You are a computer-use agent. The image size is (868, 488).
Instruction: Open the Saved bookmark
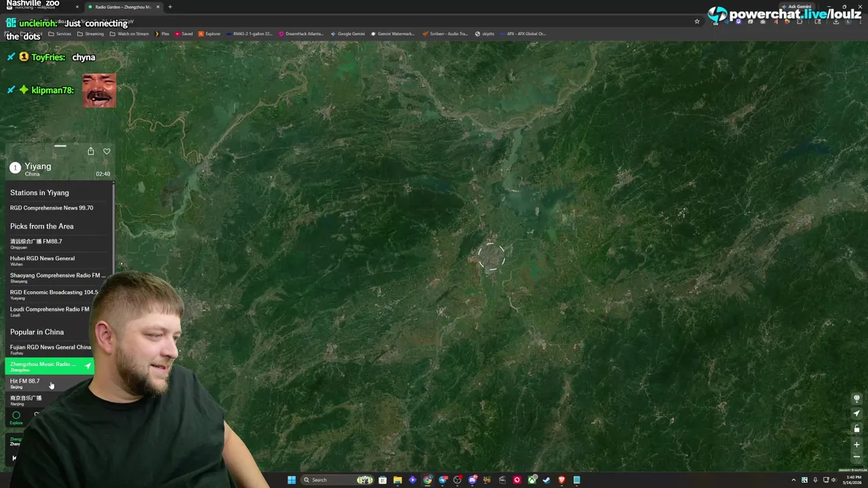point(184,34)
